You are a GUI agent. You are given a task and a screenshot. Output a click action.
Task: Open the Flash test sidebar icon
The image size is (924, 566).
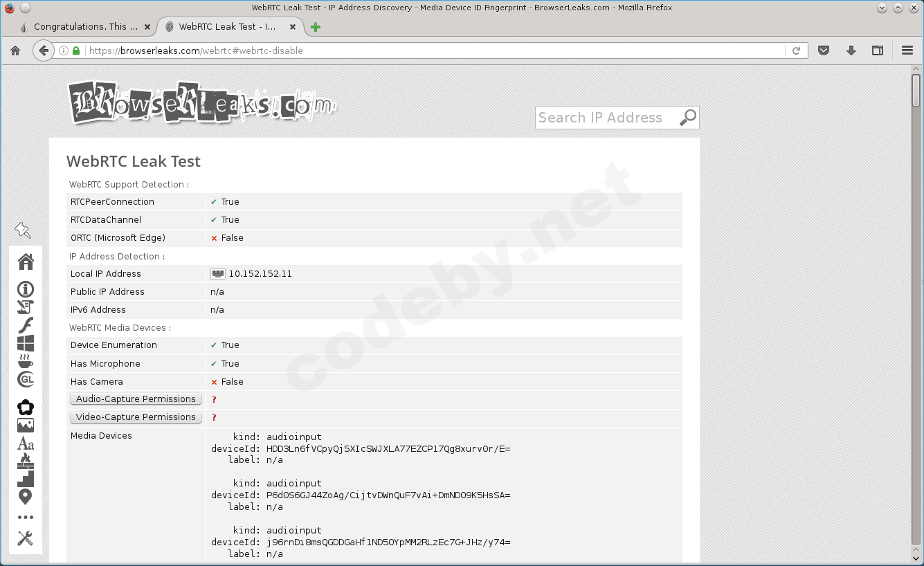pos(26,325)
